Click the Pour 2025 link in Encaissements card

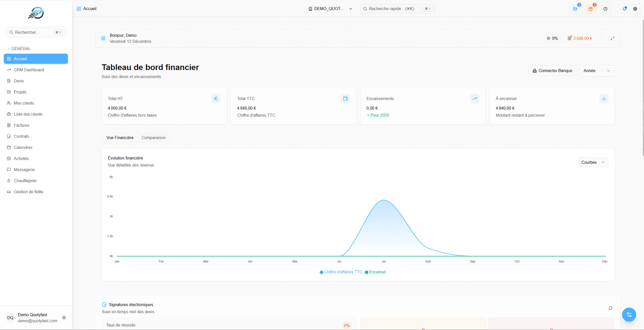[x=378, y=115]
